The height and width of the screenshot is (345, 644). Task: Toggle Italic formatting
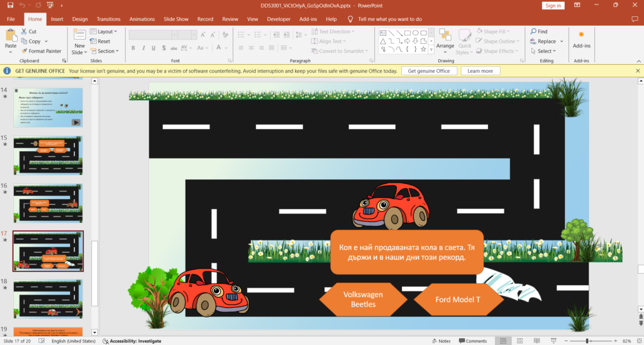point(143,48)
